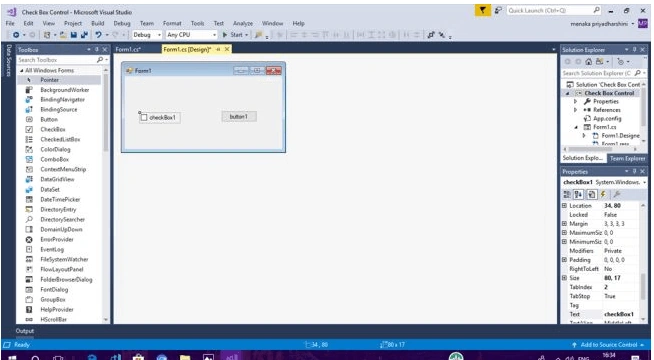Screen dimensions: 654x360
Task: Collapse the Form1.cs node in Solution Explorer
Action: coord(576,127)
